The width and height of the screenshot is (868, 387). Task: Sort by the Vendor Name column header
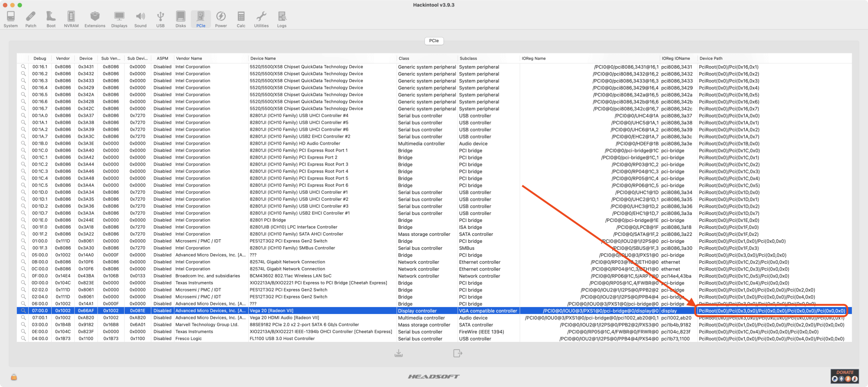pyautogui.click(x=210, y=58)
